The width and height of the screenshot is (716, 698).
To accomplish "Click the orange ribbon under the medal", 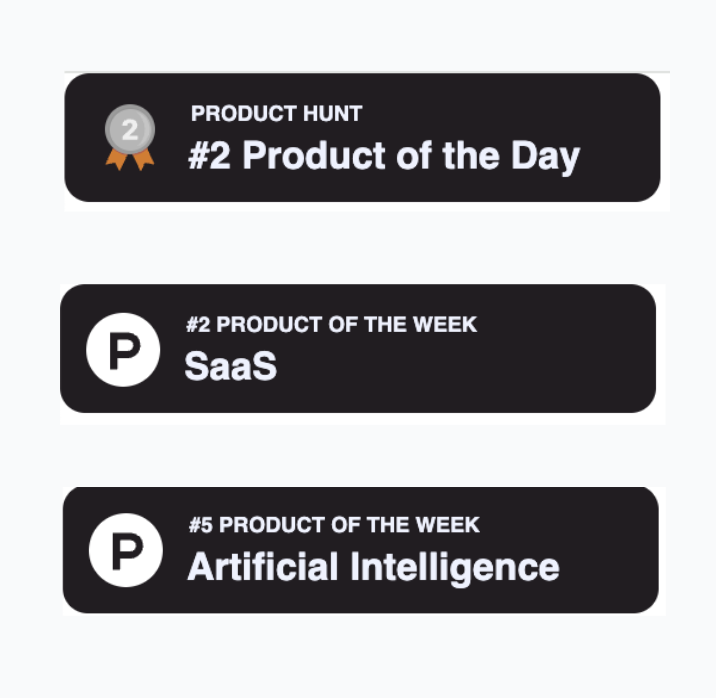I will (130, 159).
